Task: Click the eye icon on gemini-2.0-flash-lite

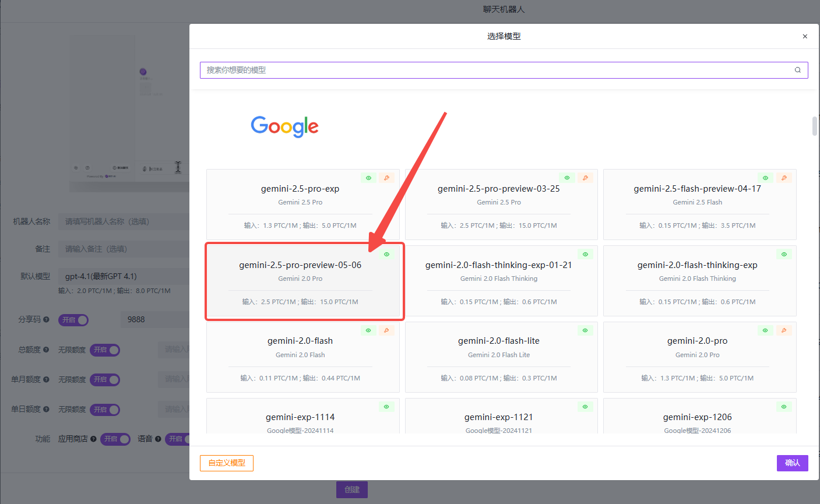Action: click(x=585, y=330)
